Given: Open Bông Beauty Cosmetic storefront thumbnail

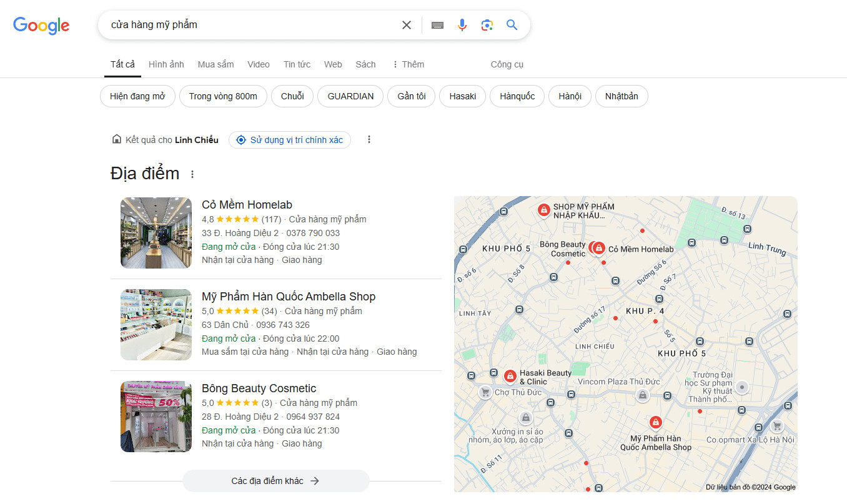Looking at the screenshot, I should pyautogui.click(x=156, y=417).
